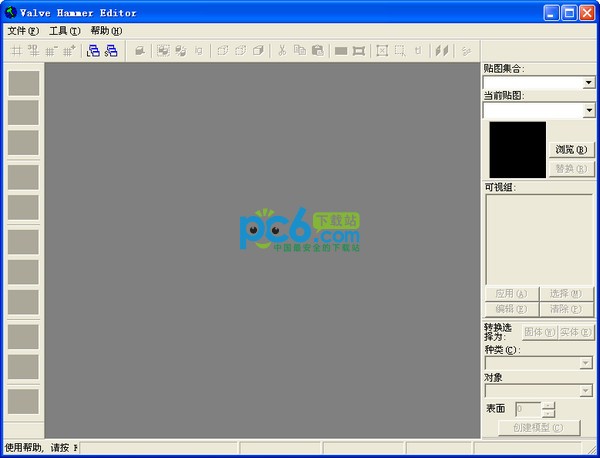Click the Ungroup objects icon
Viewport: 600px width, 458px height.
[x=181, y=51]
